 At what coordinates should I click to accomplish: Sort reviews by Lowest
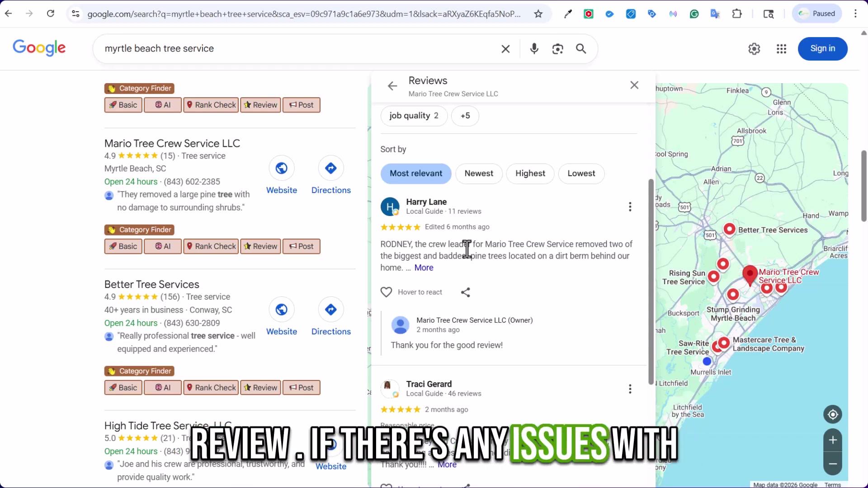581,174
